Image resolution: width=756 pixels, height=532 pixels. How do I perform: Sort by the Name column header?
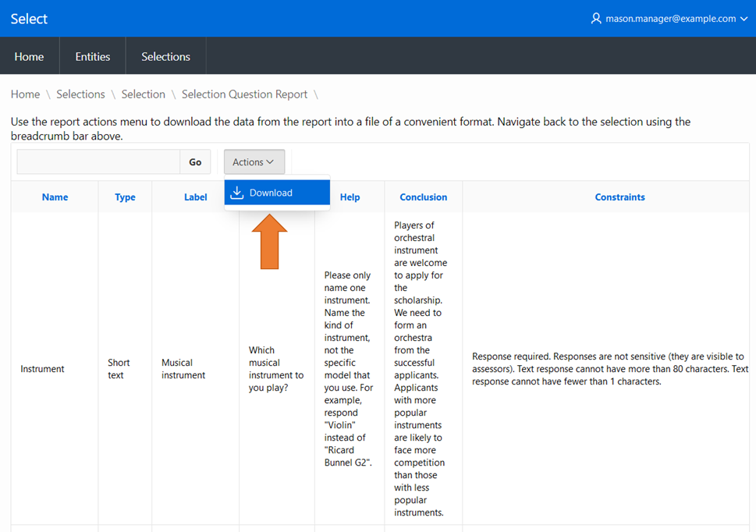pyautogui.click(x=55, y=197)
